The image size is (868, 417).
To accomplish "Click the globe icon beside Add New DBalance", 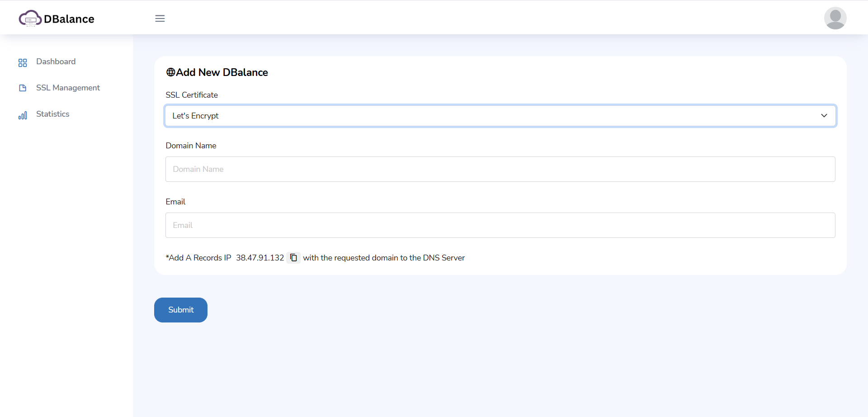I will tap(170, 72).
